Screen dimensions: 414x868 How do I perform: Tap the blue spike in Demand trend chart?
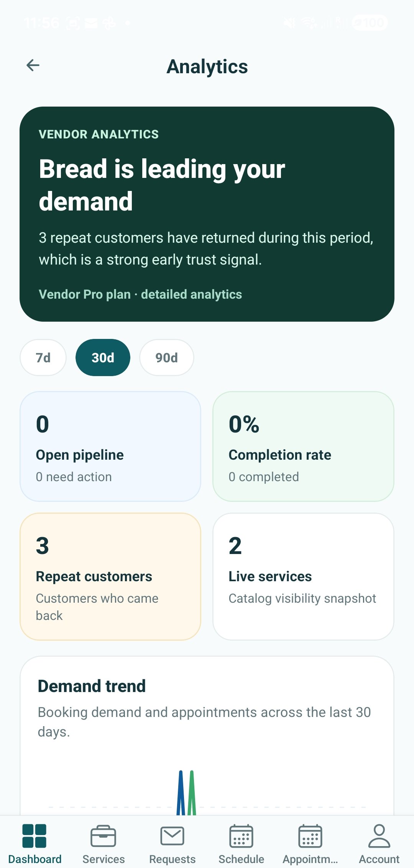tap(181, 794)
